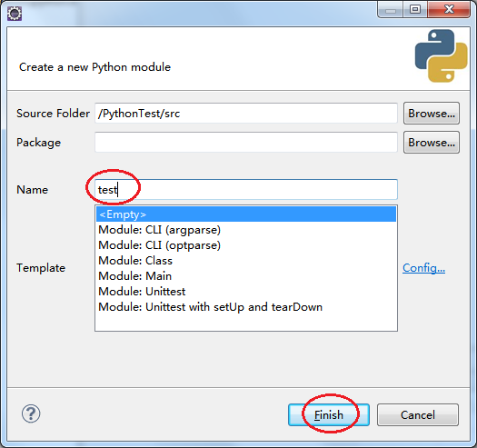The image size is (477, 448).
Task: Select the <Empty> template
Action: point(246,214)
